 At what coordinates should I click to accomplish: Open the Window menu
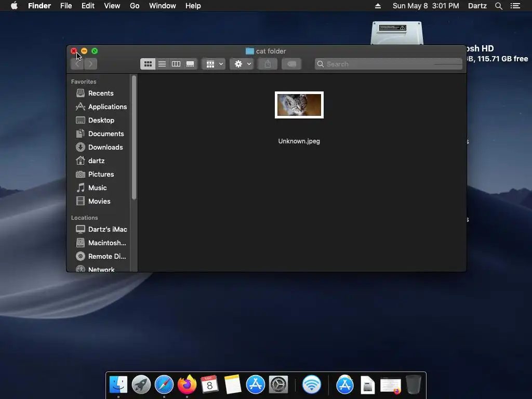163,6
